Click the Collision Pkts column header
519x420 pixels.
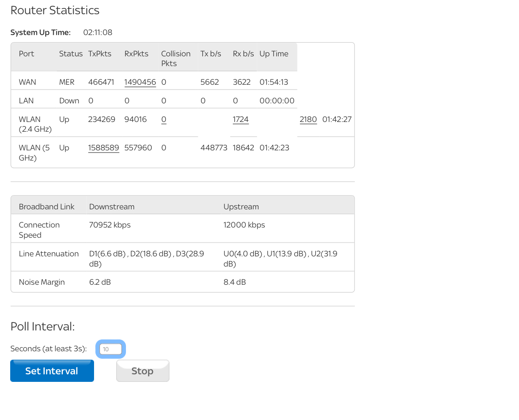pyautogui.click(x=176, y=58)
